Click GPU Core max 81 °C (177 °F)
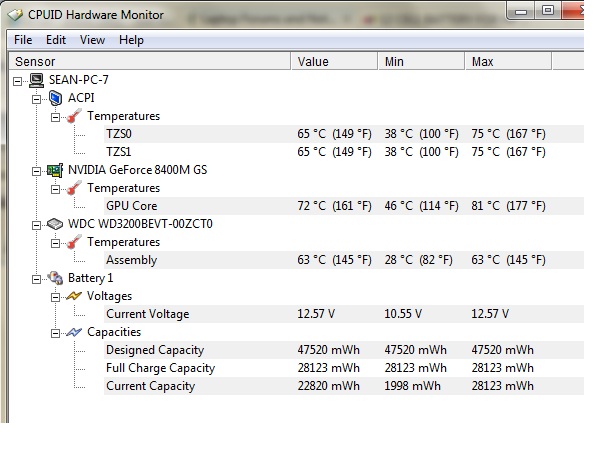Image resolution: width=600 pixels, height=450 pixels. point(508,206)
